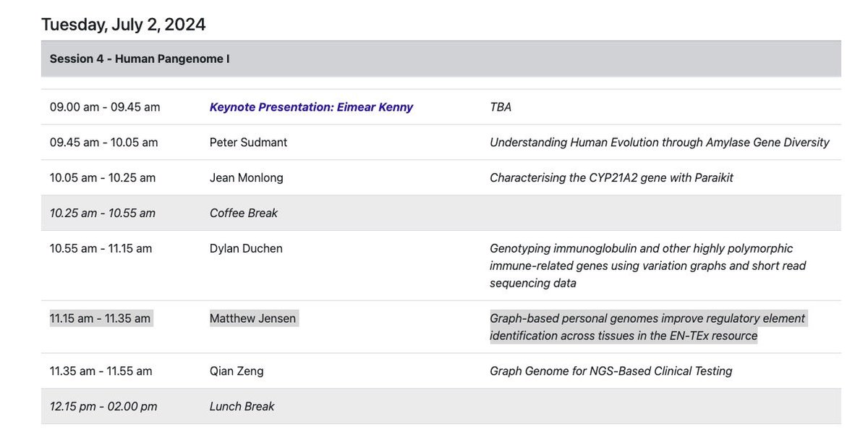Click the Genotyping immunoglobulin talk title
868x448 pixels.
tap(648, 266)
